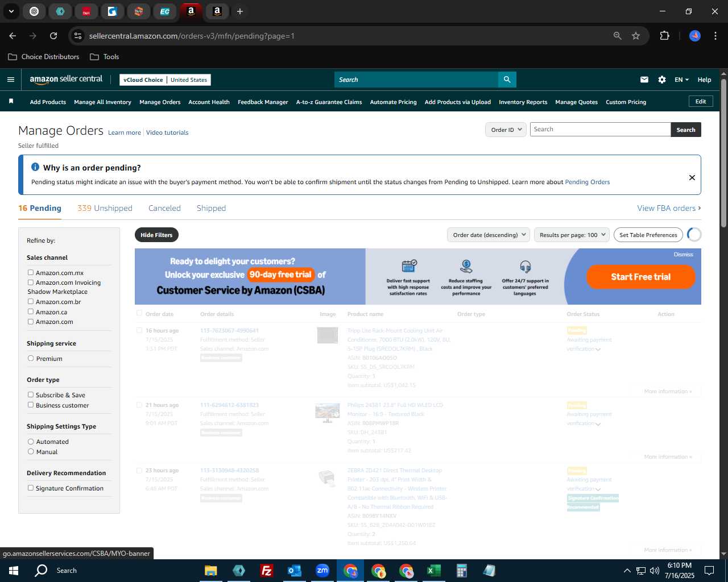Open site information icon in address bar
Viewport: 728px width, 582px height.
(x=78, y=36)
